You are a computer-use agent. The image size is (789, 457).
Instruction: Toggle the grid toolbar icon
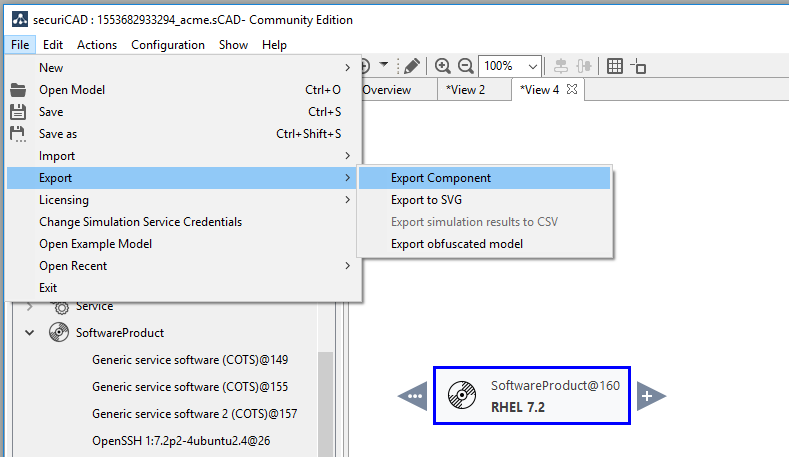(615, 66)
